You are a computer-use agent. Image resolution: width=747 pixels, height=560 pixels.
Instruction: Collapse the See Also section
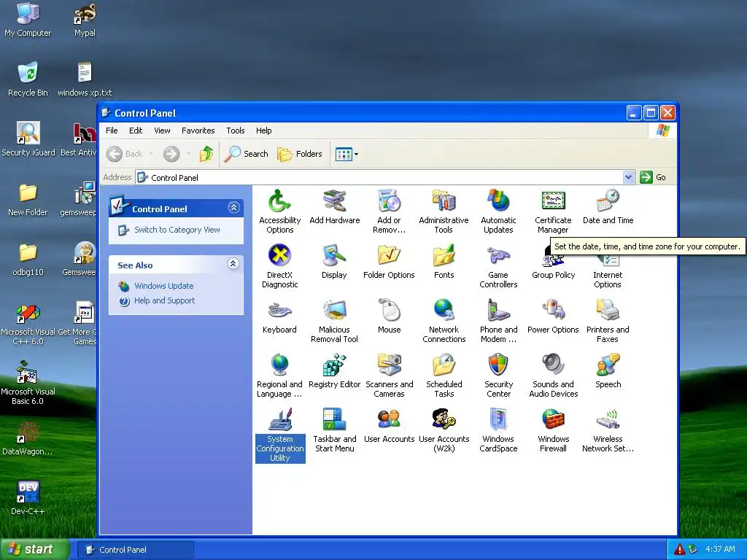(x=233, y=264)
